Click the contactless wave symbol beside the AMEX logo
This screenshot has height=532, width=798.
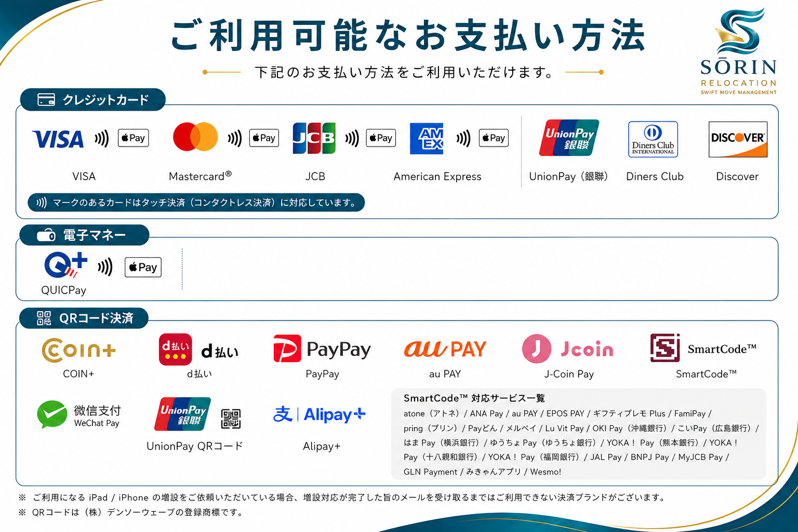[x=463, y=139]
